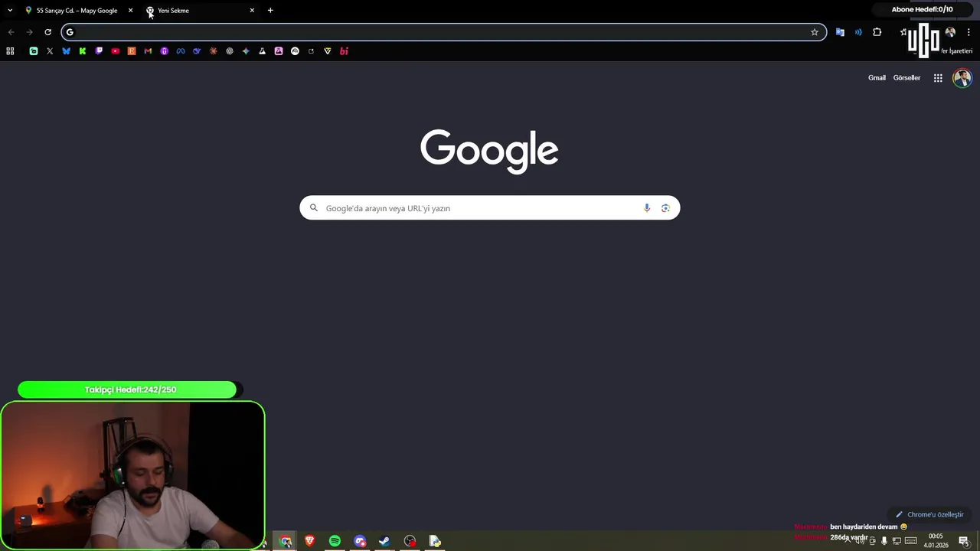Viewport: 980px width, 551px height.
Task: Open the blue sound-waves extension
Action: [x=858, y=32]
